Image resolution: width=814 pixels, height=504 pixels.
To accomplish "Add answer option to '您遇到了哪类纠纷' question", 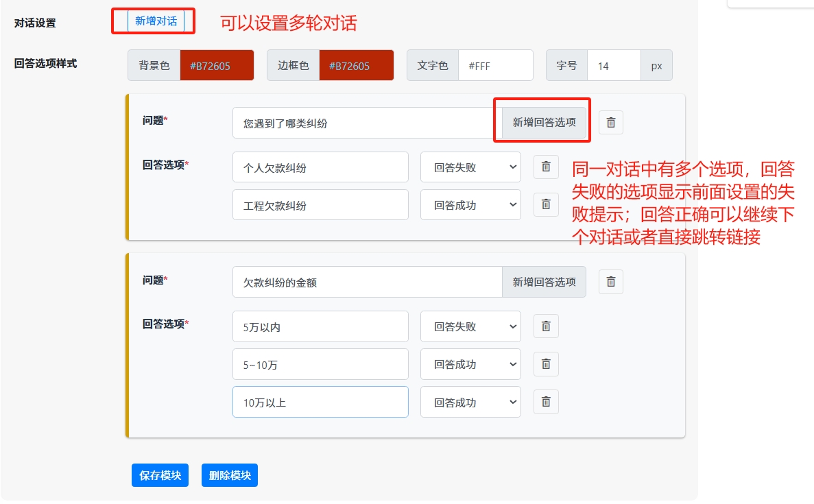I will pos(544,123).
